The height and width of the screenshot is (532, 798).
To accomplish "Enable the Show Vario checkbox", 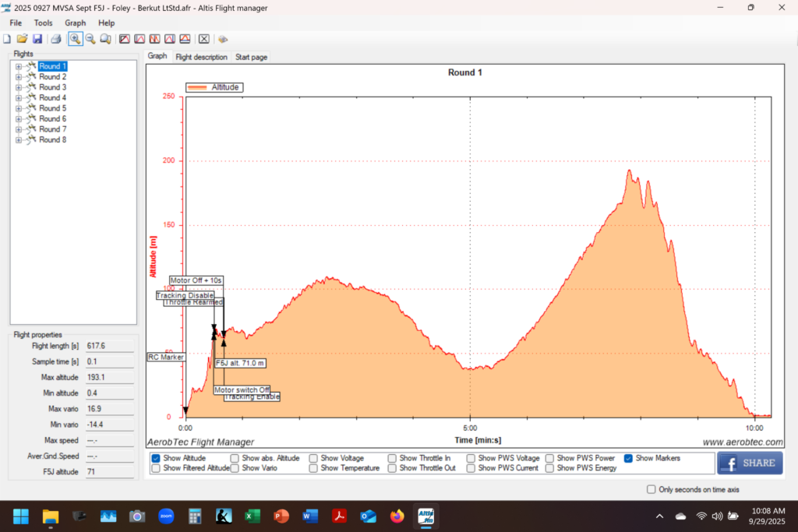I will 235,468.
